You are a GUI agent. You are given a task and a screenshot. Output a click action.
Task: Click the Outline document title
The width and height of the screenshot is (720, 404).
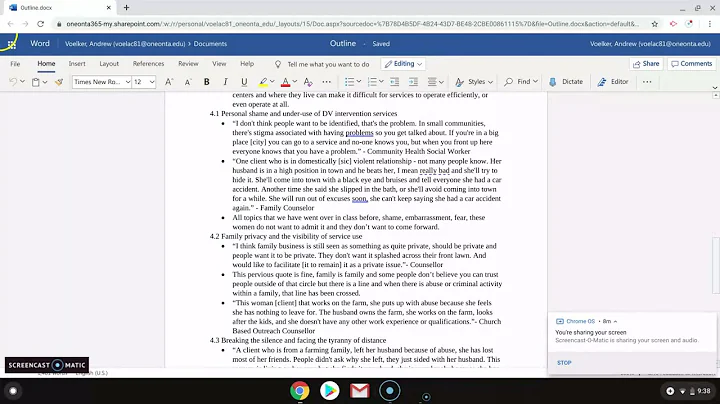pos(343,44)
